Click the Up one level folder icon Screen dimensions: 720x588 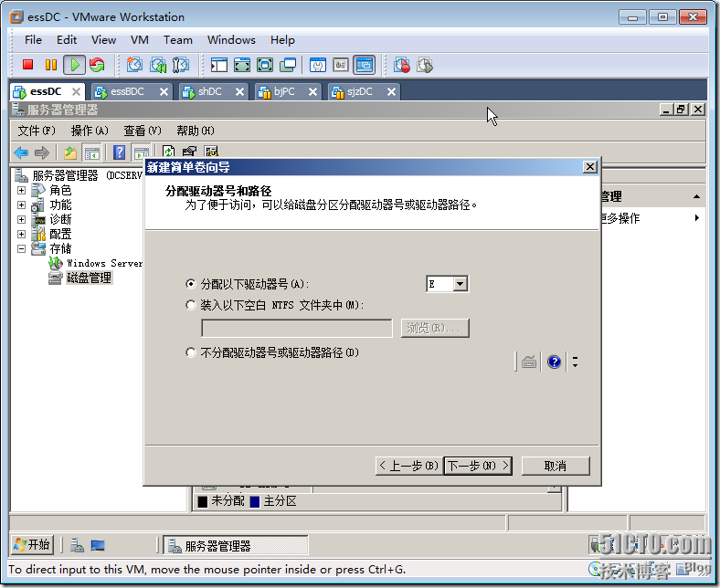tap(70, 152)
